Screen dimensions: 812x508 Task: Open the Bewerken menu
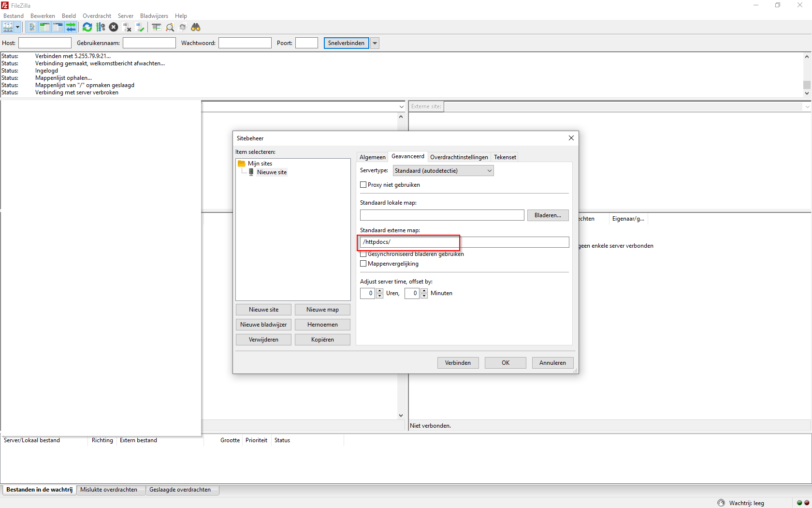43,16
